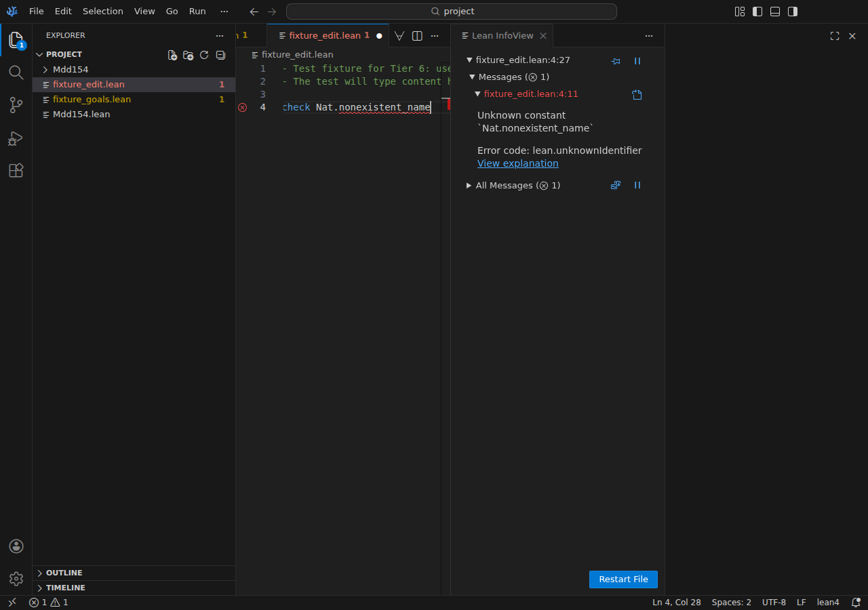Click the project search box
Image resolution: width=868 pixels, height=610 pixels.
pyautogui.click(x=452, y=12)
